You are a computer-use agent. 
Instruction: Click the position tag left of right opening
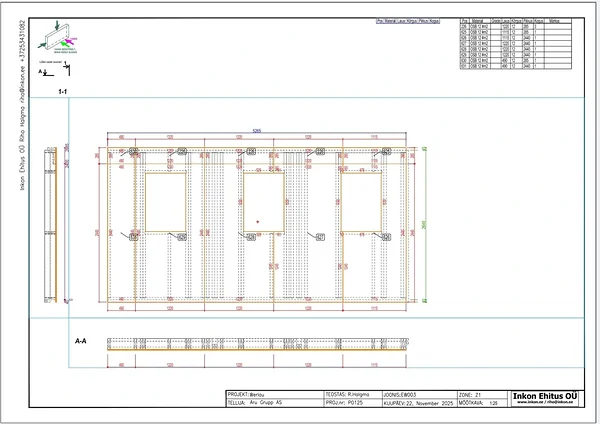coord(320,237)
